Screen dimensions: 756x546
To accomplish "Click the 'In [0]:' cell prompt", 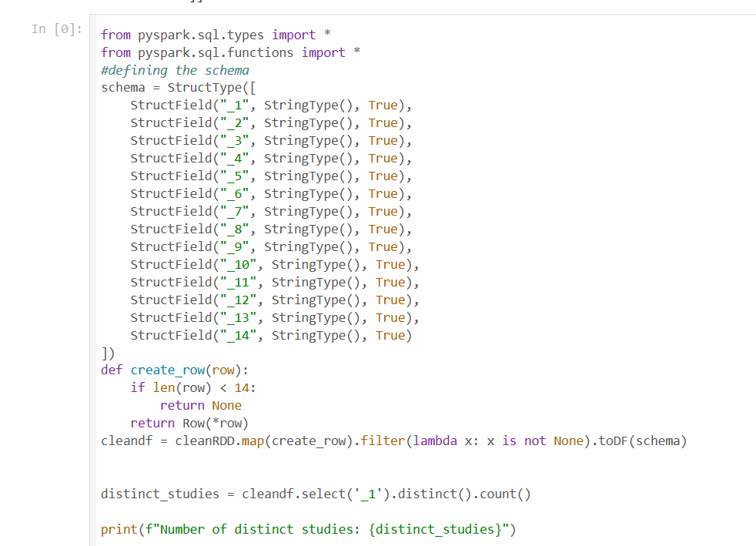I will coord(57,29).
